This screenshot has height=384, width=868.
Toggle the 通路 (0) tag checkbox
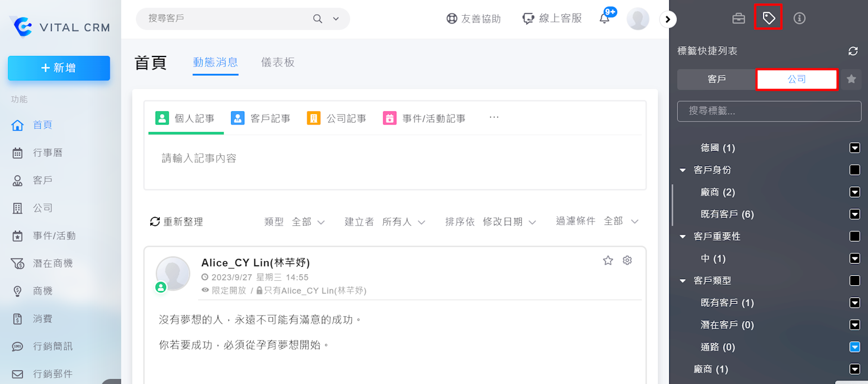pyautogui.click(x=855, y=347)
